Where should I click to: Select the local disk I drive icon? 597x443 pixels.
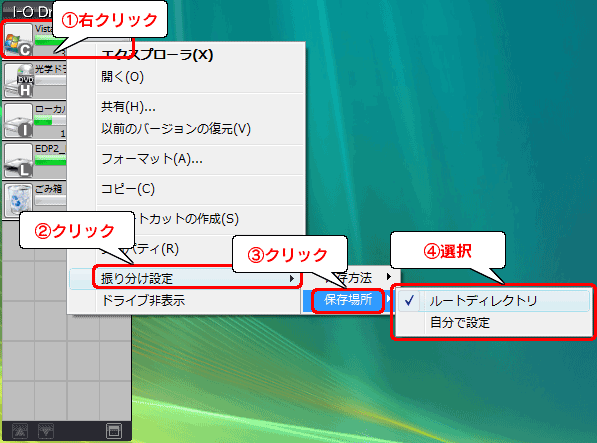coord(18,121)
